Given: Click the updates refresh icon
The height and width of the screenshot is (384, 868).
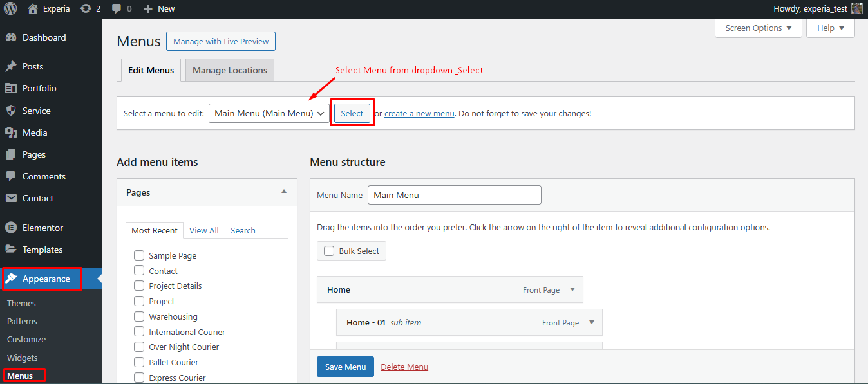Looking at the screenshot, I should [86, 9].
